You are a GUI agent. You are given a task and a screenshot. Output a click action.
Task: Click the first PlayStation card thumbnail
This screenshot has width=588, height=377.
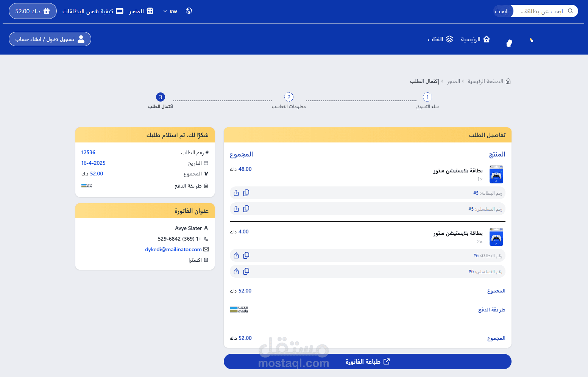click(496, 174)
